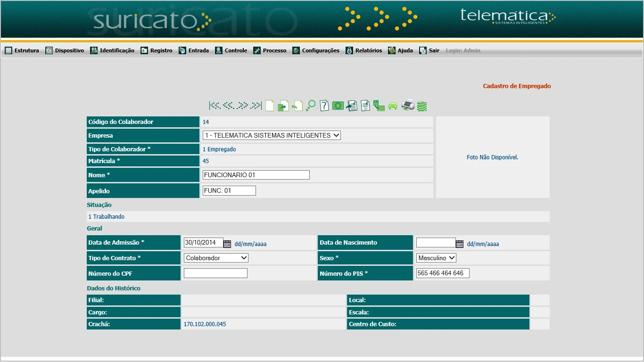This screenshot has width=644, height=362.
Task: Expand the Empresa dropdown
Action: click(x=272, y=135)
